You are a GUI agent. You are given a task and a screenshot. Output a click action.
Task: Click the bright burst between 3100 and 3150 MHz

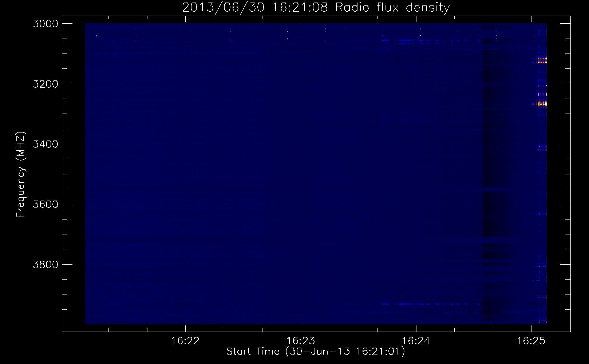(x=540, y=60)
